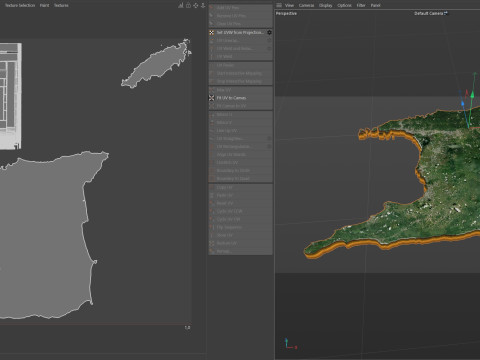Open the viewport View menu
This screenshot has width=480, height=360.
point(289,5)
